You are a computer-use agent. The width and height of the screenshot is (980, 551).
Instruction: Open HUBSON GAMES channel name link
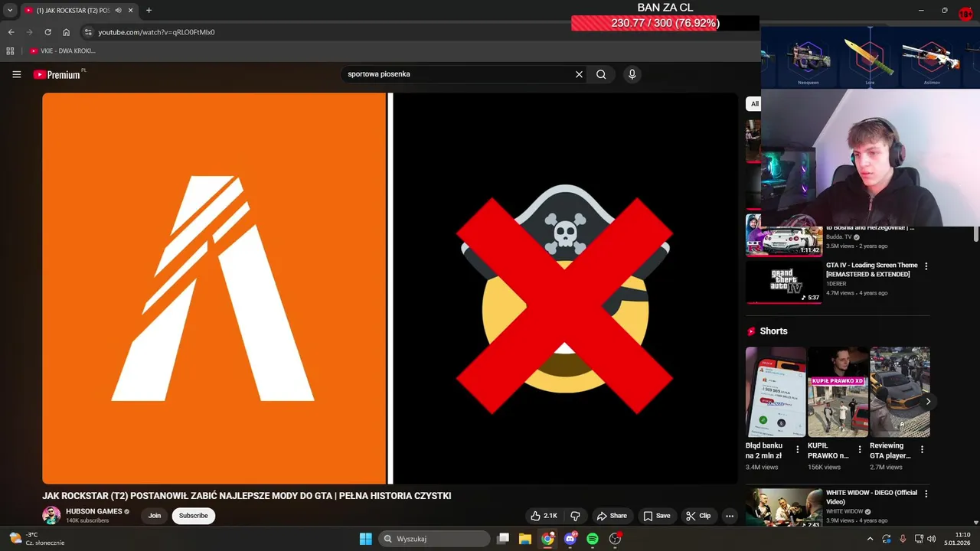[x=93, y=511]
